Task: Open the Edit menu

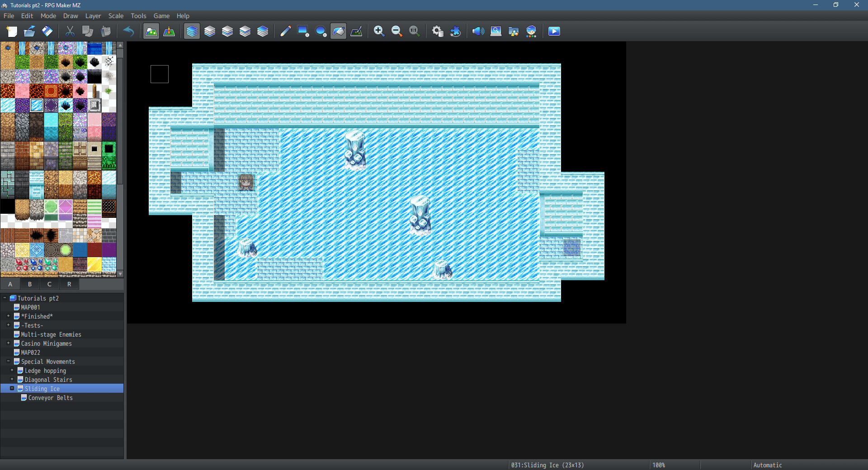Action: (27, 16)
